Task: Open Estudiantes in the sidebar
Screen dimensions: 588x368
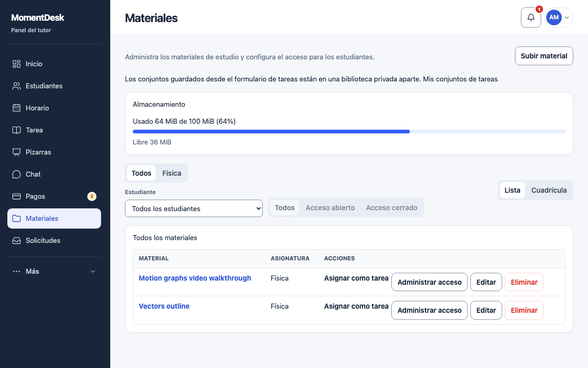Action: (x=54, y=86)
